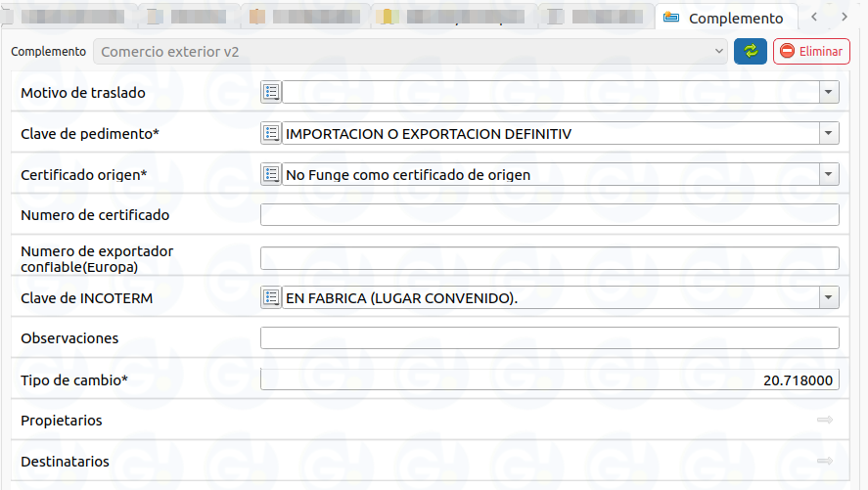Click the Eliminar button
868x490 pixels.
click(811, 52)
